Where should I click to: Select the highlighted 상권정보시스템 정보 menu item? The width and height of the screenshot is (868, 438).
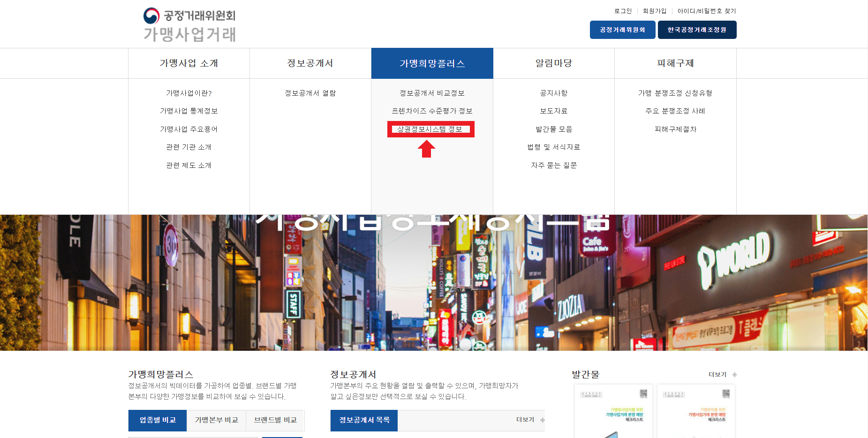point(430,129)
